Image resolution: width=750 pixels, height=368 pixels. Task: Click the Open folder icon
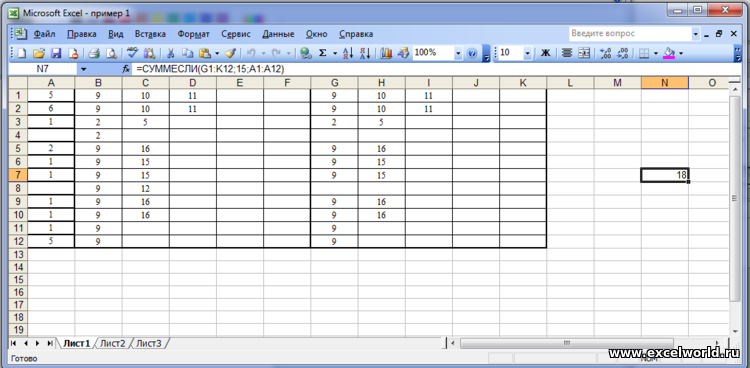38,53
